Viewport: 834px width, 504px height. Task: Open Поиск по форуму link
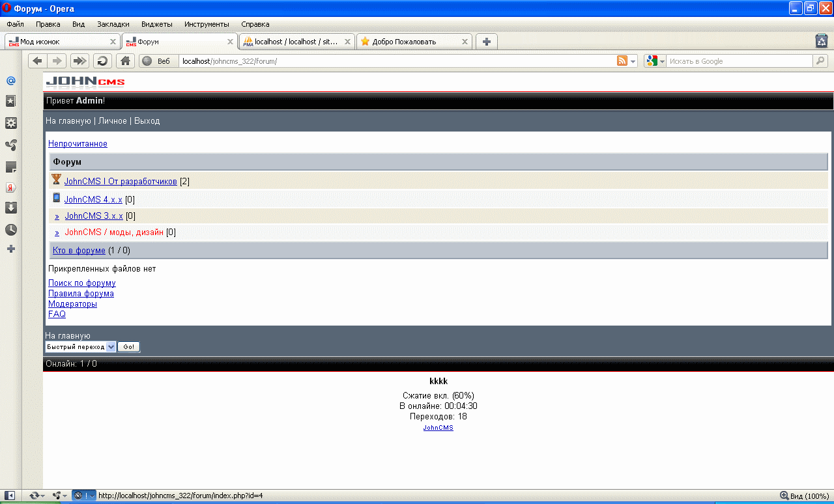[x=82, y=283]
